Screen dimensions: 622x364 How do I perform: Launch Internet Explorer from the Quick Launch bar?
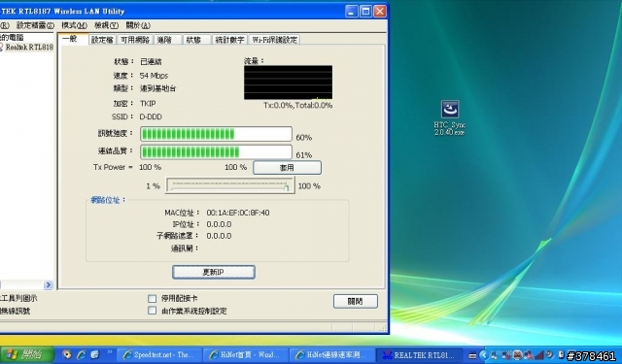point(81,354)
